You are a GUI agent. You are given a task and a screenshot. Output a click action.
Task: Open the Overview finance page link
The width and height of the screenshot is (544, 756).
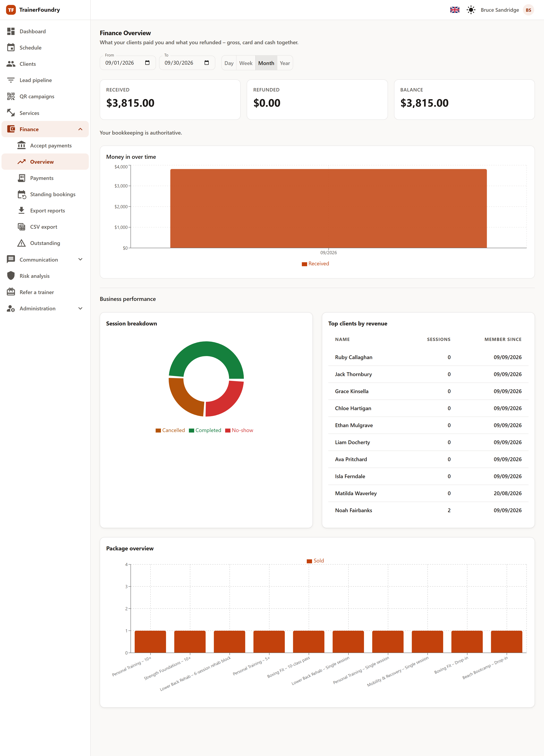45,162
